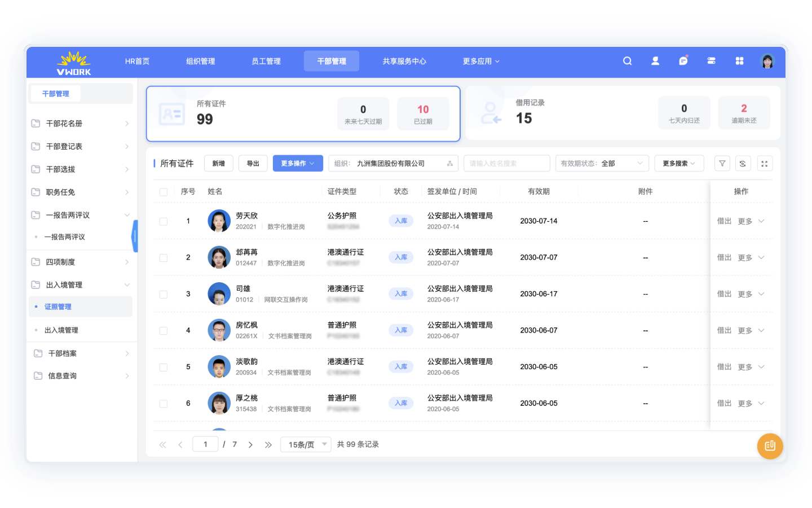
Task: Open the search icon in top bar
Action: point(627,61)
